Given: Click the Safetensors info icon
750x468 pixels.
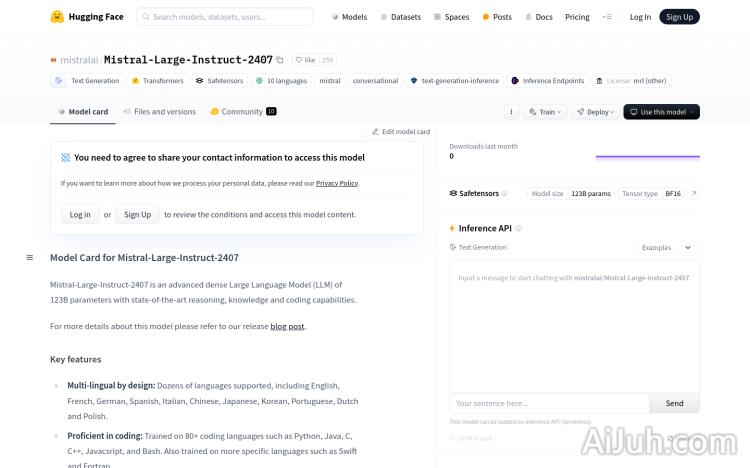Looking at the screenshot, I should click(x=504, y=193).
